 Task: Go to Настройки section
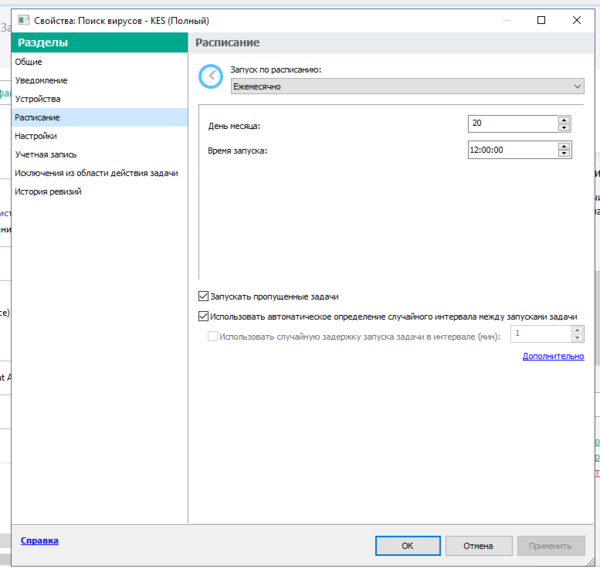point(36,136)
